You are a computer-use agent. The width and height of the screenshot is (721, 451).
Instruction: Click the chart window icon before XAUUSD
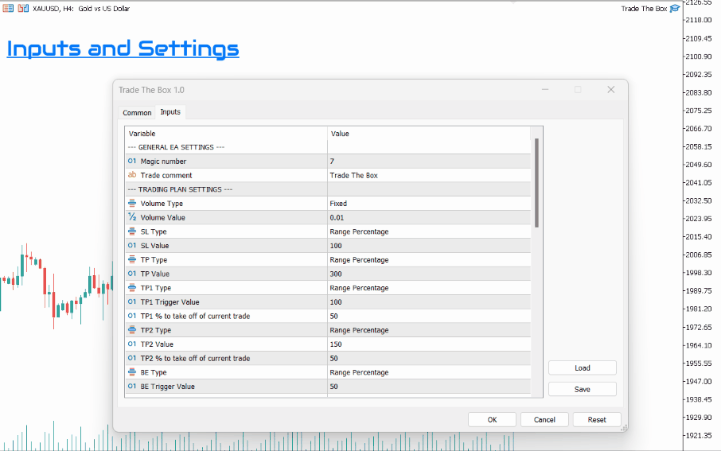click(8, 8)
